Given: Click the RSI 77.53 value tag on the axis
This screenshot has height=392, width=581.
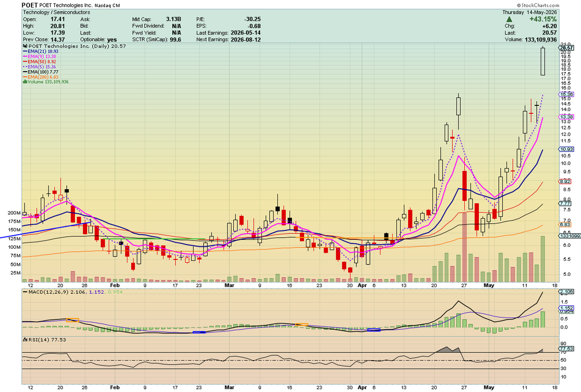Looking at the screenshot, I should point(566,348).
